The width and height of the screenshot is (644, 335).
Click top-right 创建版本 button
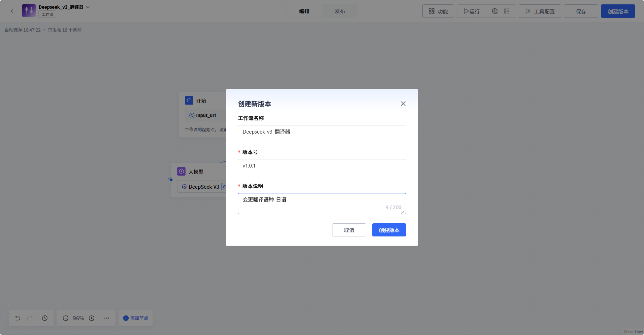point(618,11)
